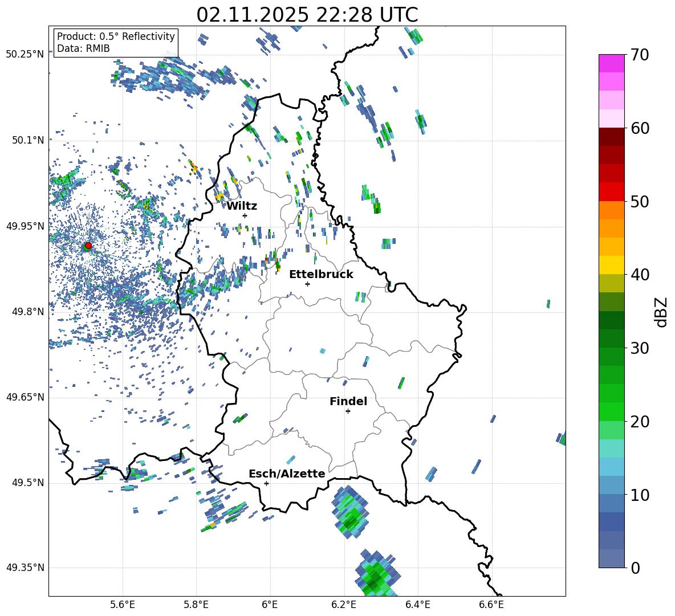Click the dBZ colorbar axis label

662,312
